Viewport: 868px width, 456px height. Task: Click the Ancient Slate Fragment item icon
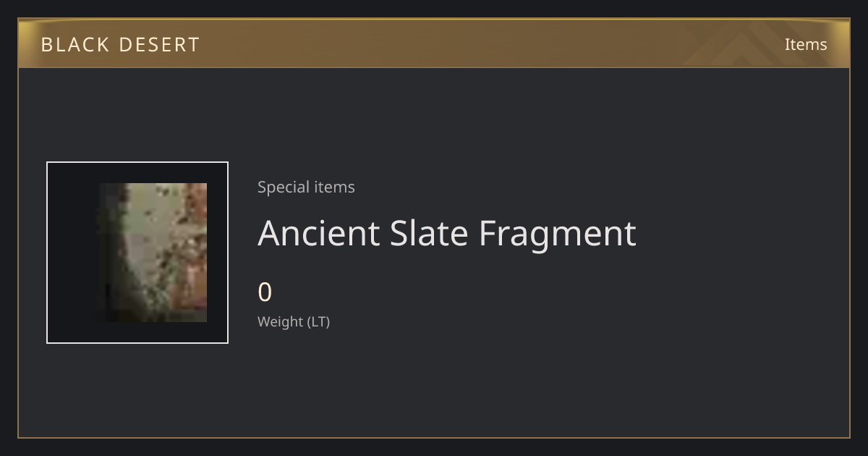coord(152,253)
